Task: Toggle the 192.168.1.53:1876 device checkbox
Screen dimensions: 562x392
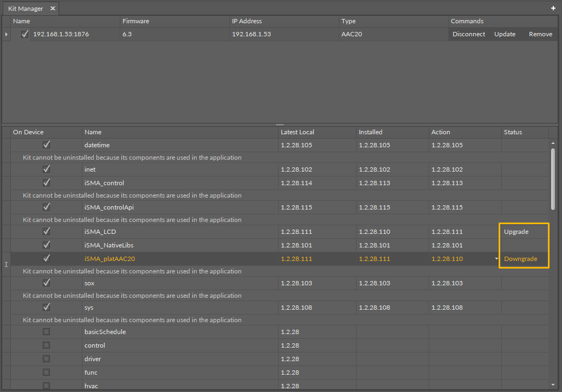Action: coord(24,34)
